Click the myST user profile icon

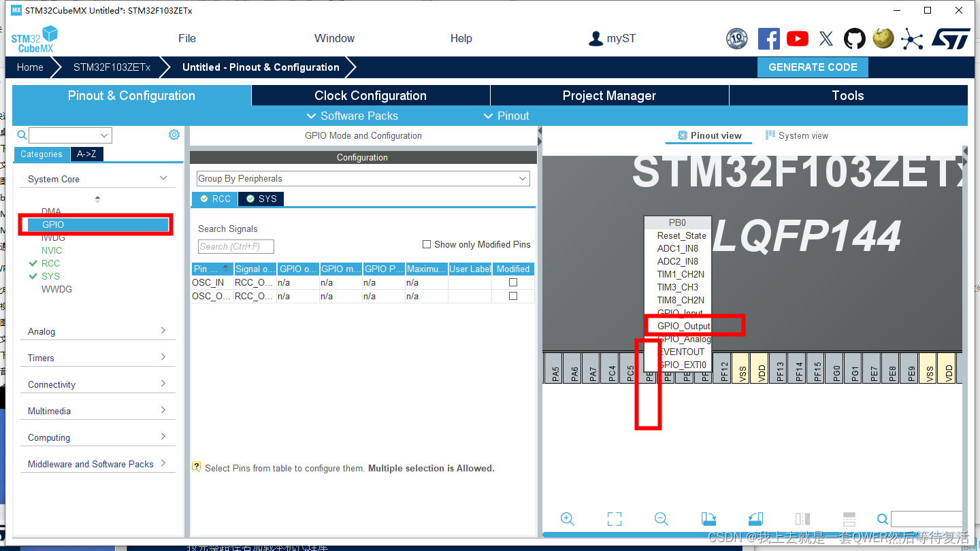(596, 38)
